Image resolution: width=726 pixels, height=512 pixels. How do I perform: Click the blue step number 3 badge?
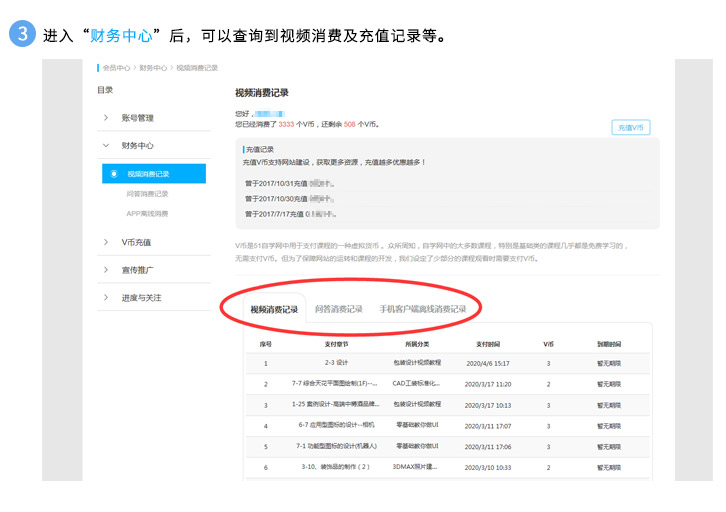tap(23, 34)
